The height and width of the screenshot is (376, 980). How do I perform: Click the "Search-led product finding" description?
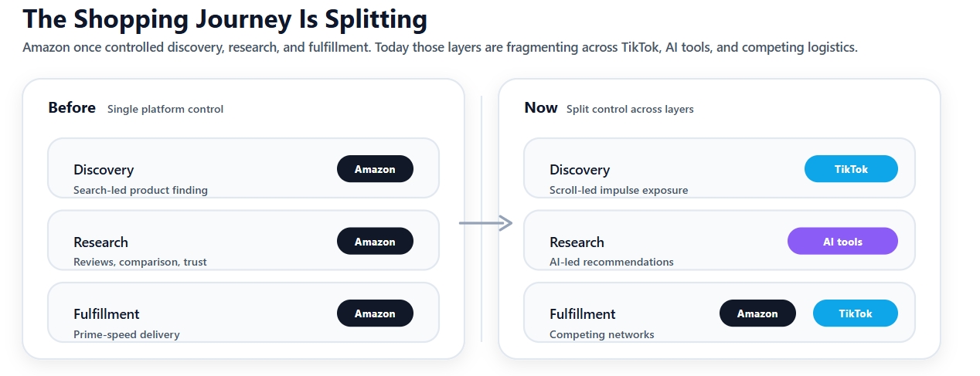141,190
